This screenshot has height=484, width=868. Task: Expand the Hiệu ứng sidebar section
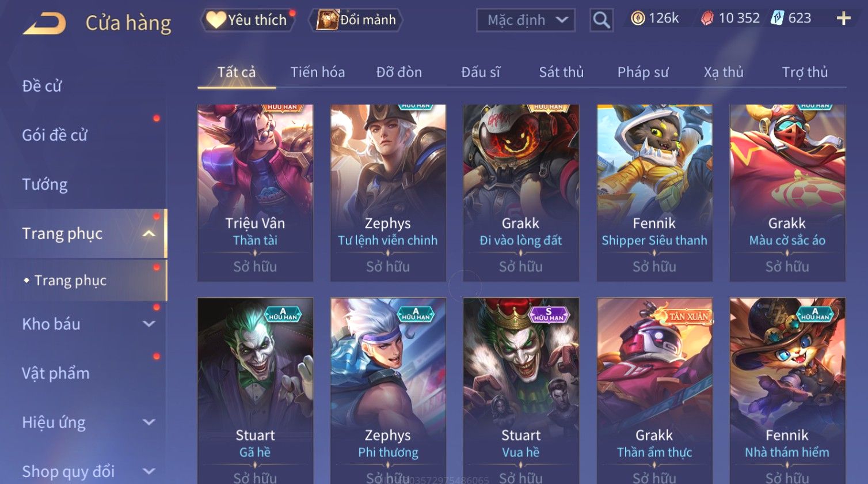coord(149,422)
